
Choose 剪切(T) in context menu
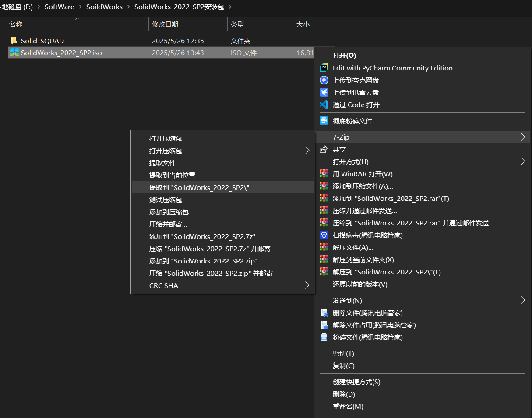click(423, 353)
